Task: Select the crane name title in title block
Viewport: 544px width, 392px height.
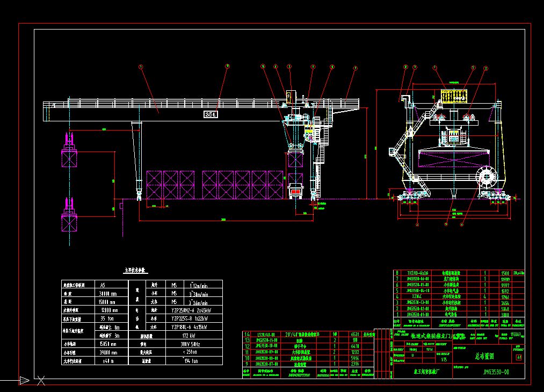Action: [x=438, y=336]
